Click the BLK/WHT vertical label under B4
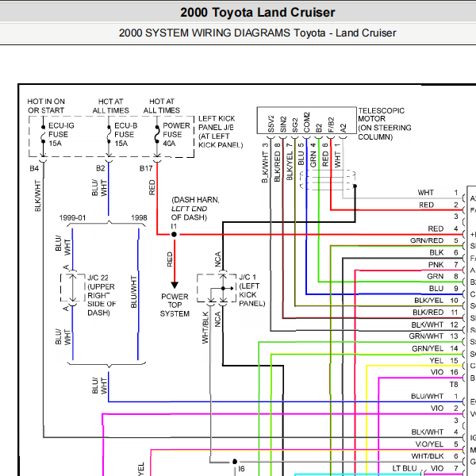 click(x=37, y=196)
